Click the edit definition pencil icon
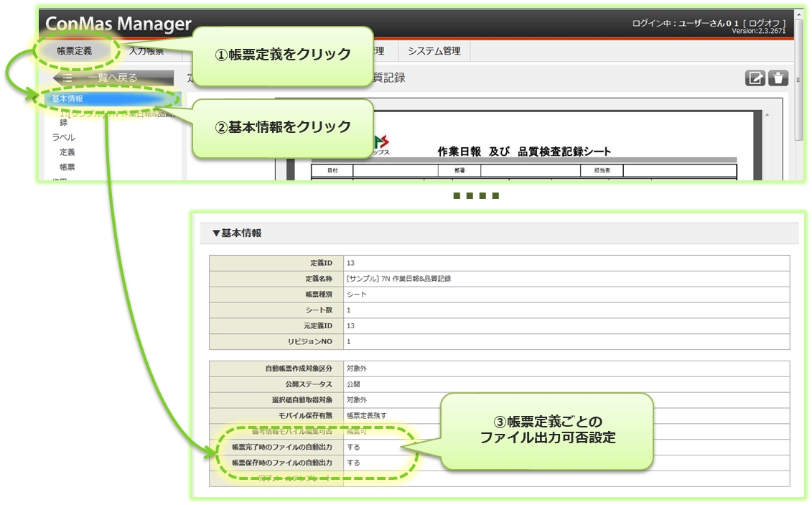812x505 pixels. [x=755, y=78]
